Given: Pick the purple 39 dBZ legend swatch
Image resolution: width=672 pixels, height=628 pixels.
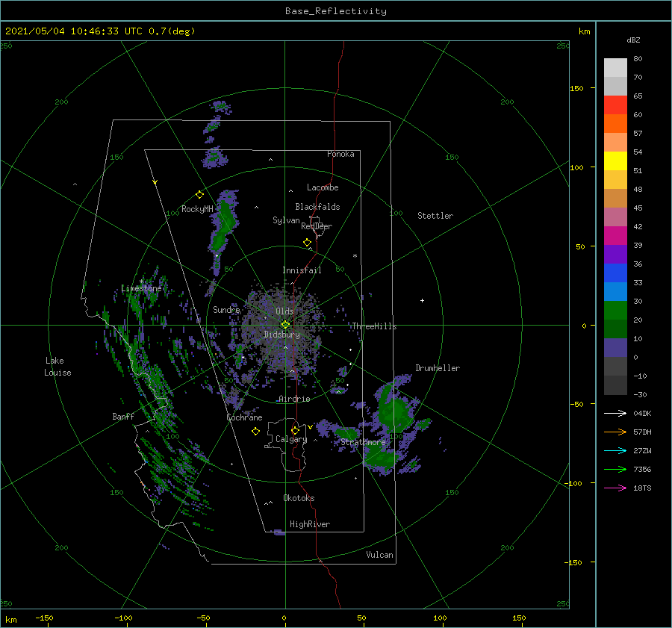Looking at the screenshot, I should (x=615, y=254).
